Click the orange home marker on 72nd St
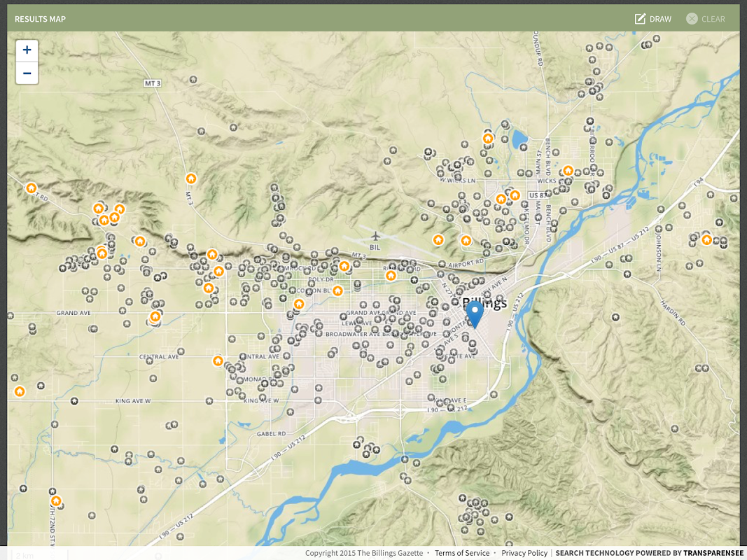Viewport: 747px width, 560px height. coord(56,501)
